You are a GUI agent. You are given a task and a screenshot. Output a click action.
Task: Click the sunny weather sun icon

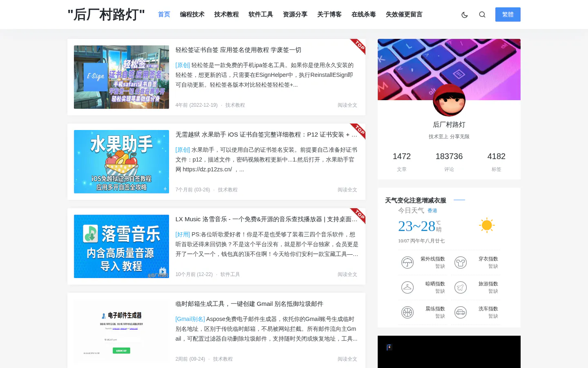(x=487, y=225)
